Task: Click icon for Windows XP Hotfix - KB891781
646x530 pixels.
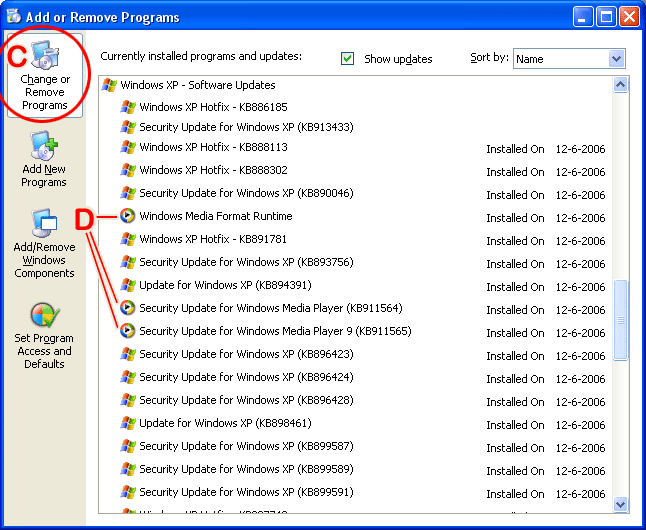Action: (128, 239)
